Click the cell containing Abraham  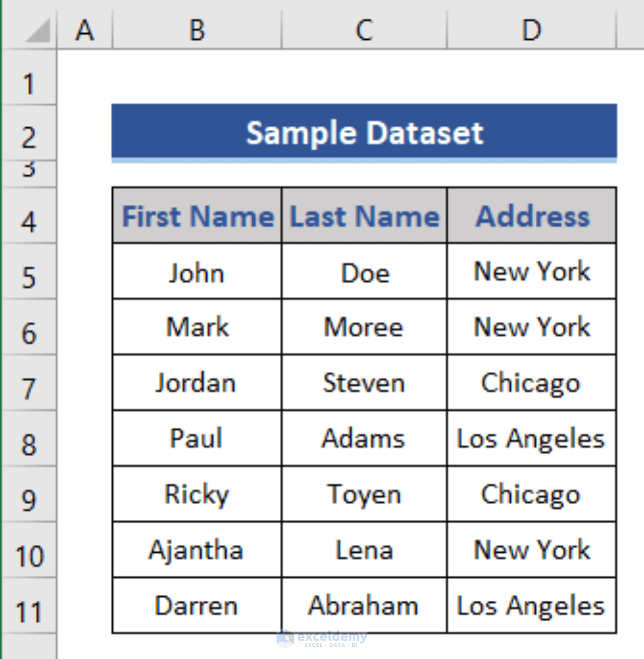364,605
